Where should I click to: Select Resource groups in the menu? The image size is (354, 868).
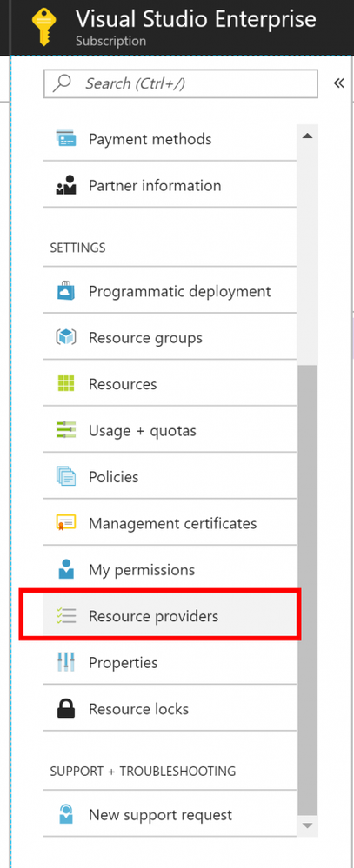[170, 337]
